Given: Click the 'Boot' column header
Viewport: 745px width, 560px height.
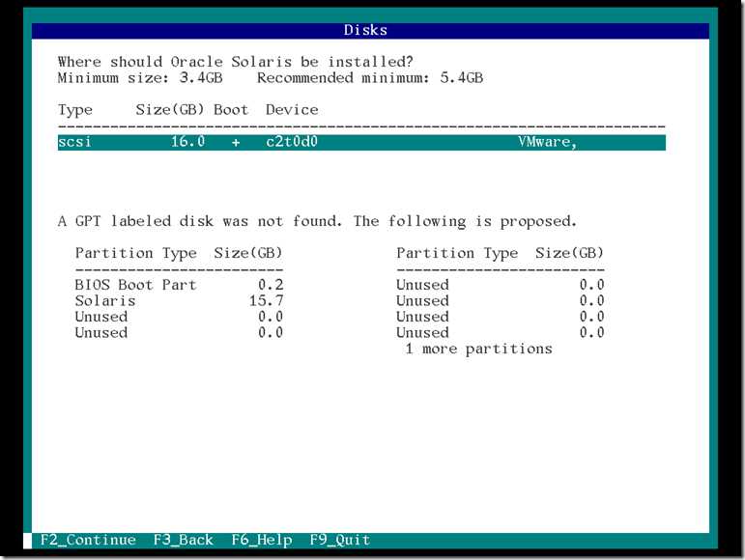Looking at the screenshot, I should (x=231, y=110).
